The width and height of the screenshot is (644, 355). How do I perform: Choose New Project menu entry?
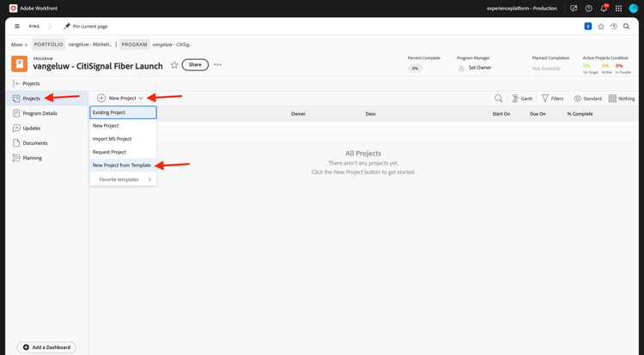pos(123,125)
